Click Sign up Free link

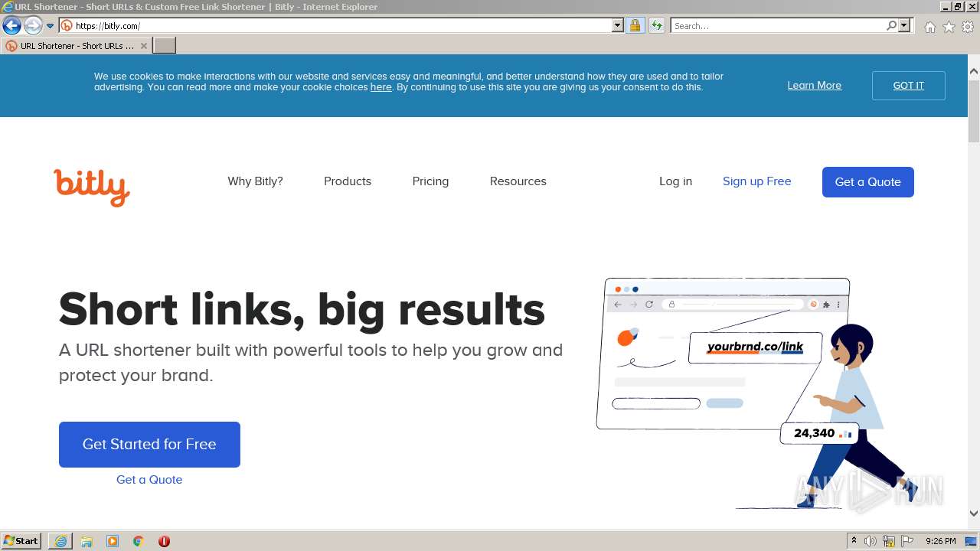(x=756, y=181)
